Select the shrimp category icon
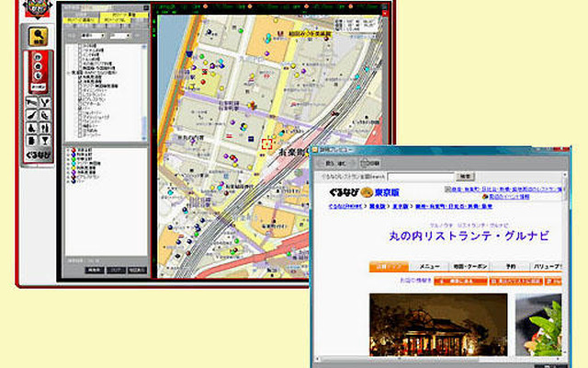Image resolution: width=588 pixels, height=368 pixels. click(45, 115)
